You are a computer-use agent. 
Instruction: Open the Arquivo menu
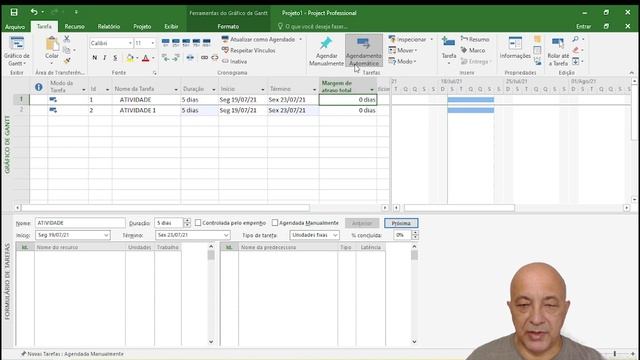coord(15,27)
